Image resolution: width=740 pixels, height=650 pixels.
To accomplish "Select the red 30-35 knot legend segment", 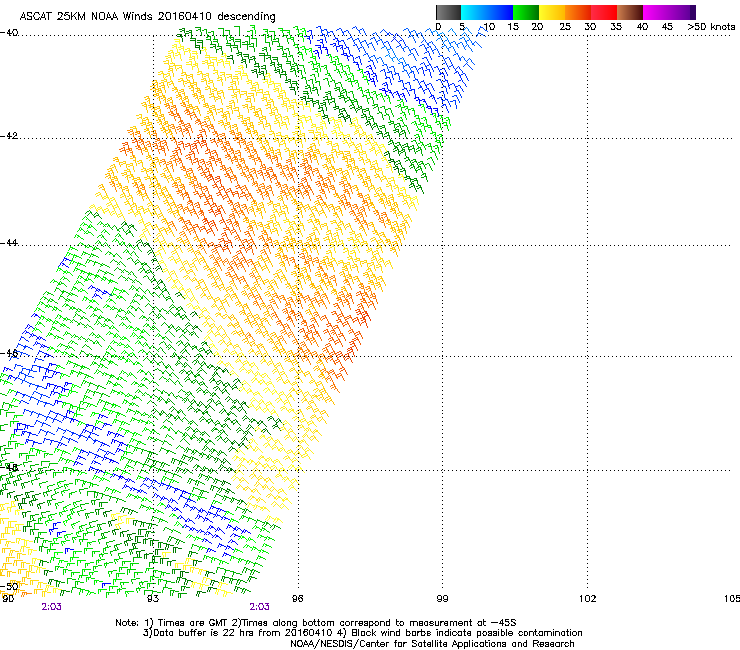I will pyautogui.click(x=604, y=12).
